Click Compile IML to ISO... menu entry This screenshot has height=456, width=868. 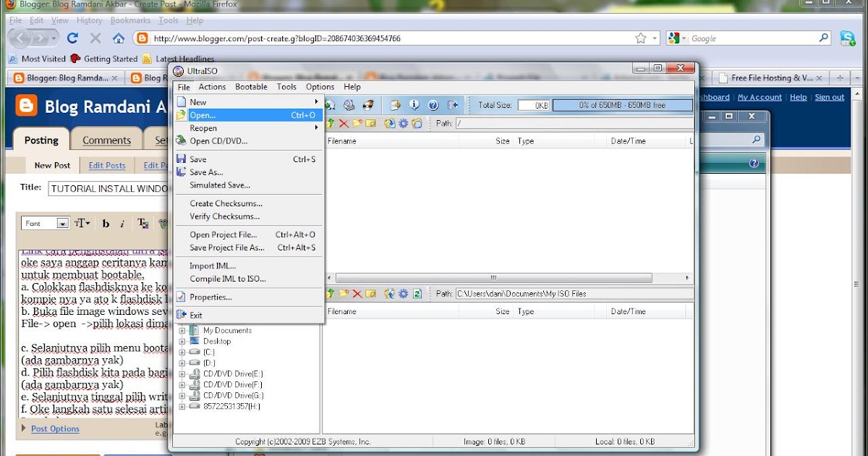tap(248, 279)
